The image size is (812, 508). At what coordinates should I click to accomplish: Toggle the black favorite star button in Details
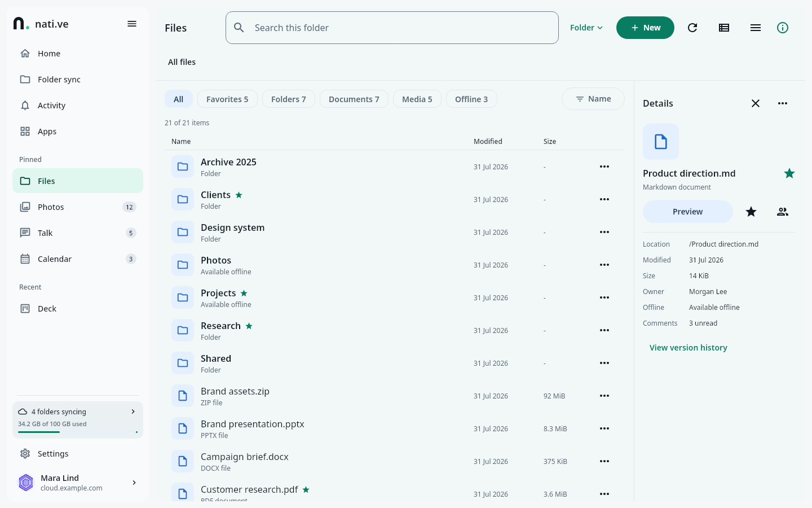tap(751, 212)
